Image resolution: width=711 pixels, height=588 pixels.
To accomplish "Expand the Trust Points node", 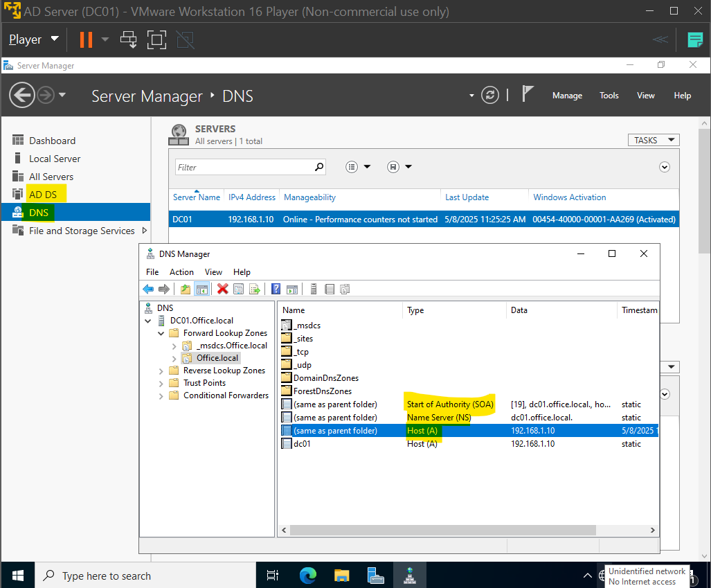I will point(161,384).
